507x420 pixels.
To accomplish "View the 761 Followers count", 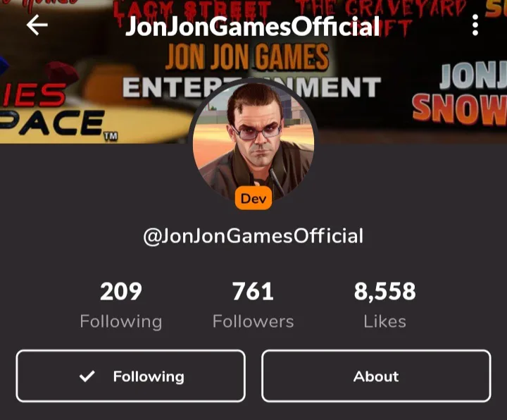I will click(x=254, y=291).
